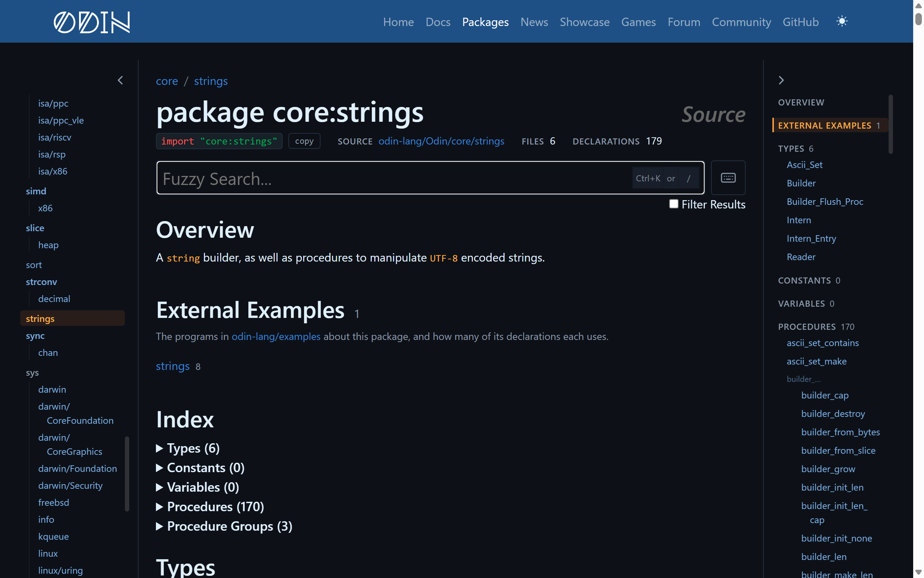Select isa/ppc_vle in left sidebar
The image size is (924, 578).
point(61,120)
